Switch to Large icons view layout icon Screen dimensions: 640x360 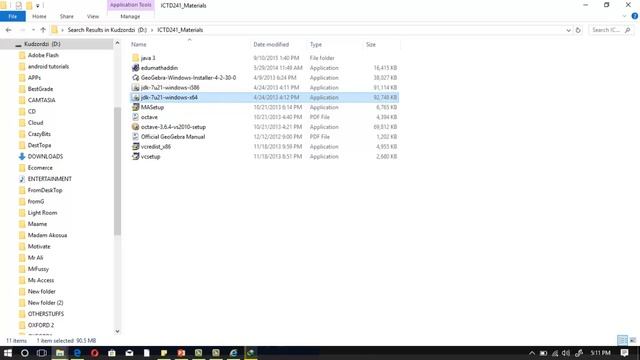(x=633, y=340)
